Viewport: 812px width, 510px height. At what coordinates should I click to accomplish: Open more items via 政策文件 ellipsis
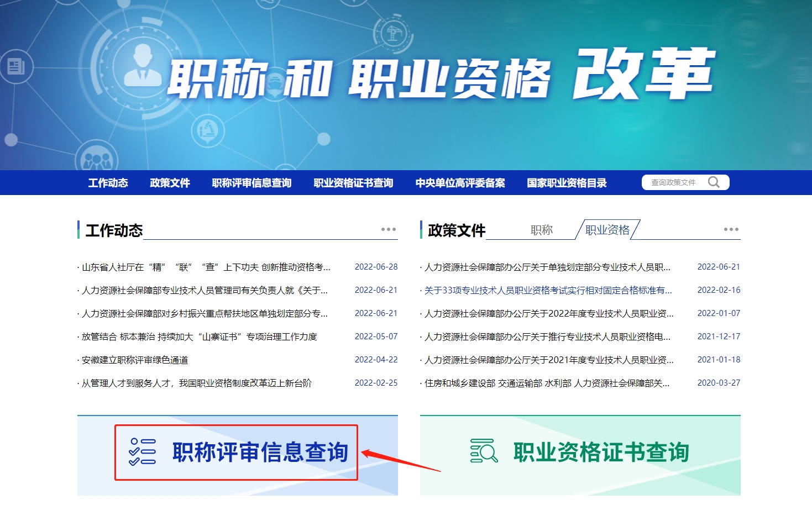731,229
